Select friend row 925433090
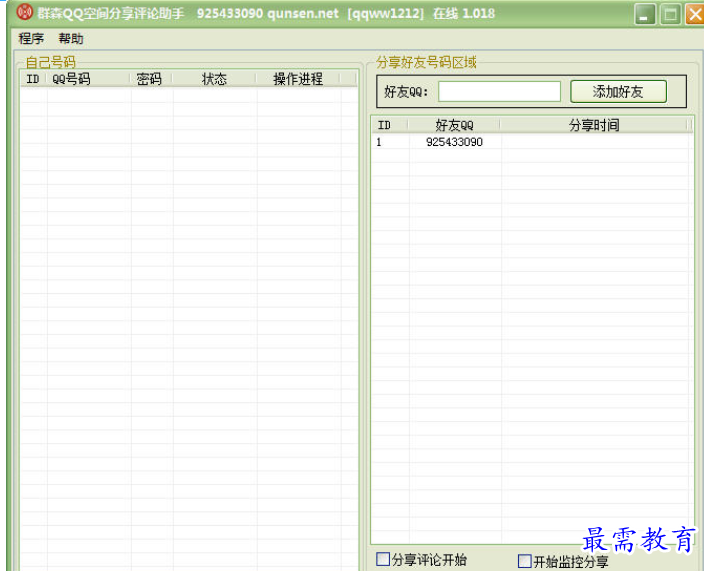This screenshot has height=571, width=704. click(532, 142)
